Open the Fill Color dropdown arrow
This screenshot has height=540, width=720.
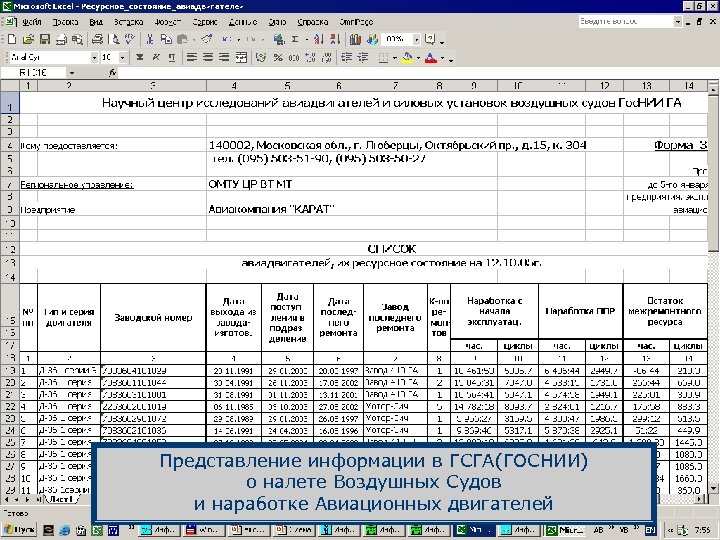click(418, 58)
